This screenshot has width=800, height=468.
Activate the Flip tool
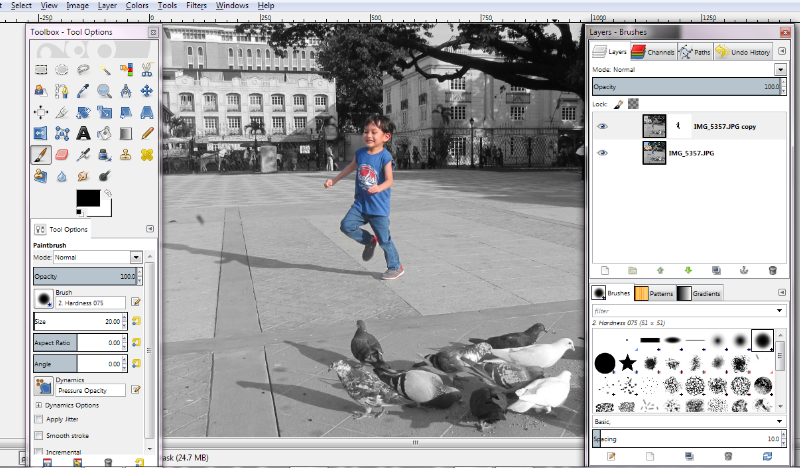(x=41, y=134)
